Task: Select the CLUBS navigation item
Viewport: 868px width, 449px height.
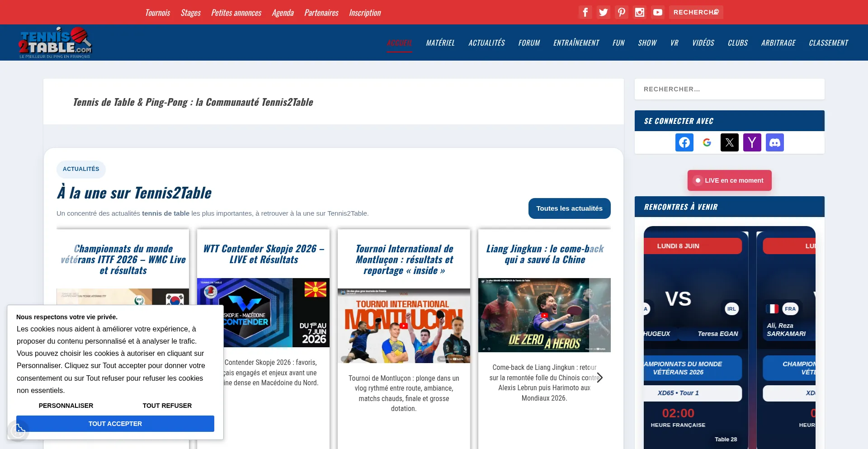Action: pyautogui.click(x=738, y=43)
